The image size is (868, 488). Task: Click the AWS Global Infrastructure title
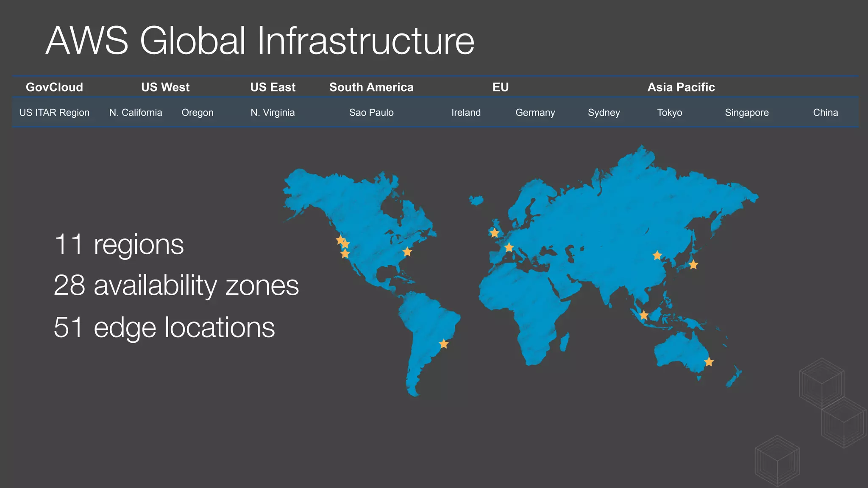(260, 41)
